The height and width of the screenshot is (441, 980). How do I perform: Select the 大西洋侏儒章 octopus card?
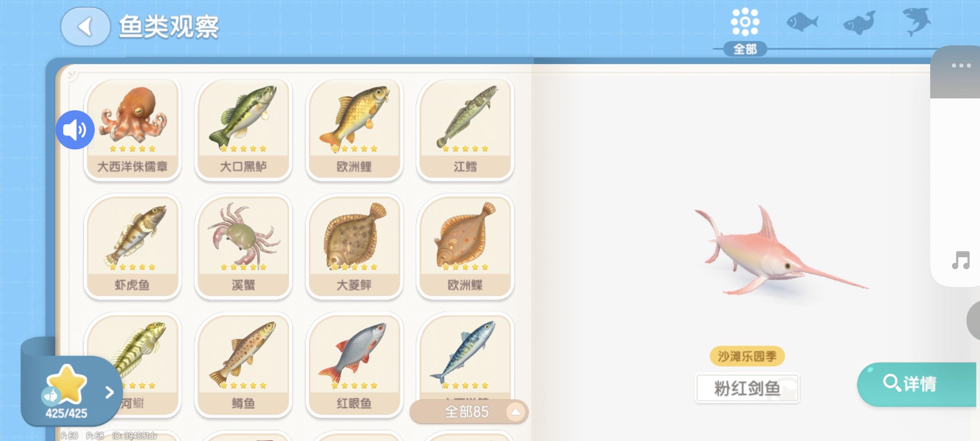point(132,129)
